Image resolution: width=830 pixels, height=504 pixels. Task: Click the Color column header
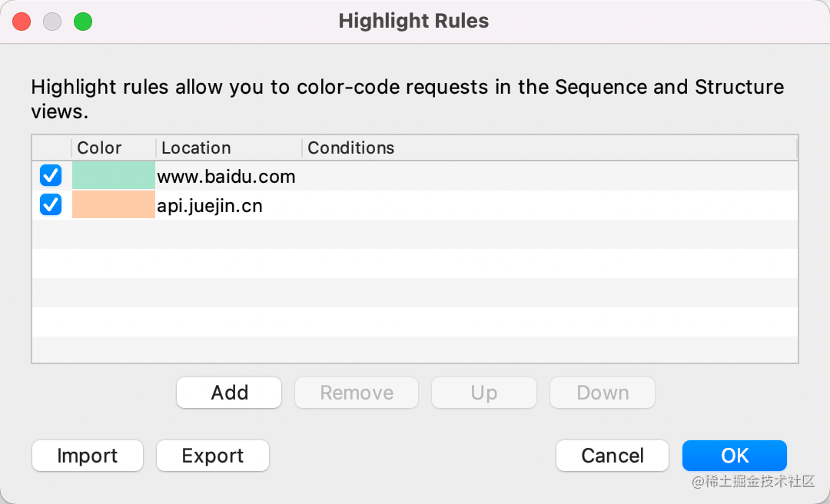click(x=100, y=148)
